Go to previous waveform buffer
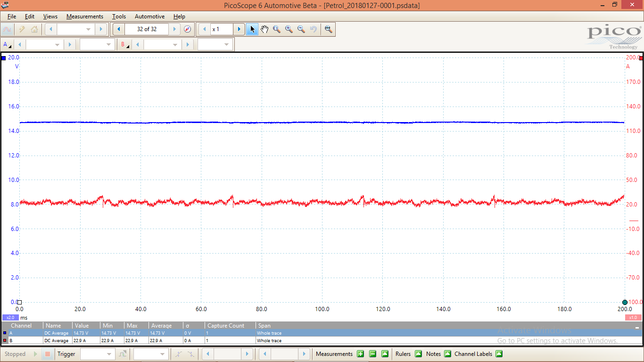This screenshot has width=644, height=362. click(x=119, y=29)
